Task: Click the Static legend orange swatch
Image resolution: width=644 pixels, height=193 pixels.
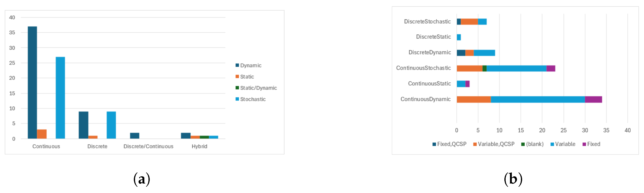Action: point(237,76)
